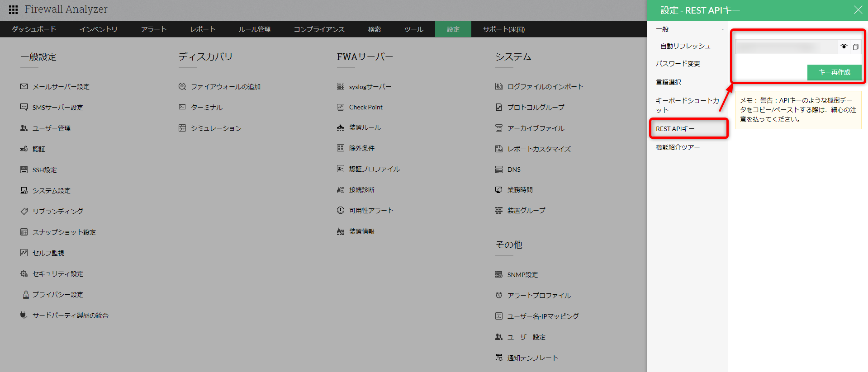This screenshot has width=868, height=372.
Task: Open the ツール tab
Action: click(x=414, y=29)
